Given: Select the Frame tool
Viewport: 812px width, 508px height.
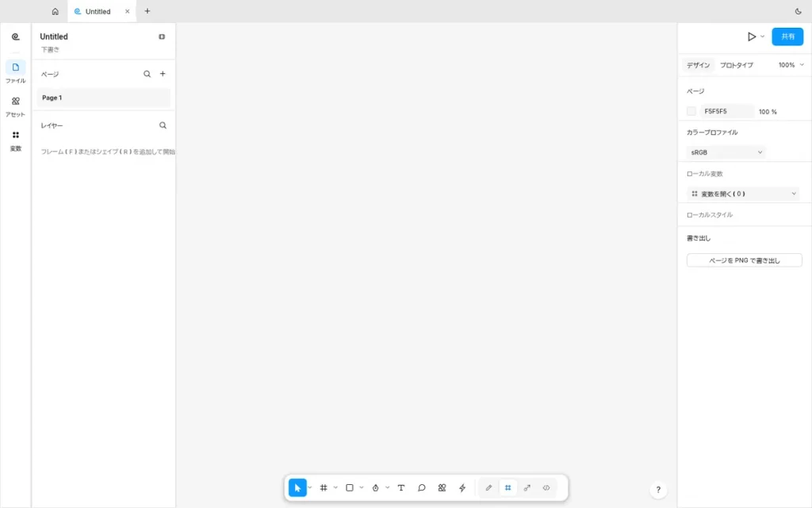Looking at the screenshot, I should pyautogui.click(x=324, y=488).
